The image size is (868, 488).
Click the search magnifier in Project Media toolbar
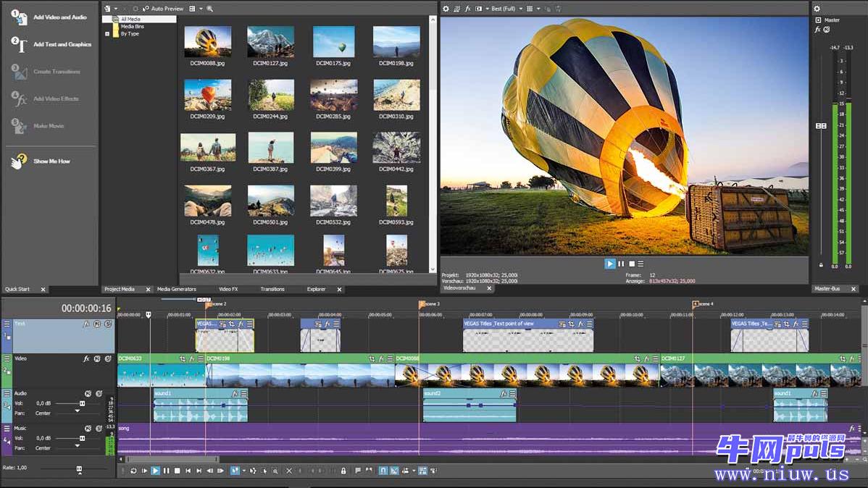[x=210, y=9]
